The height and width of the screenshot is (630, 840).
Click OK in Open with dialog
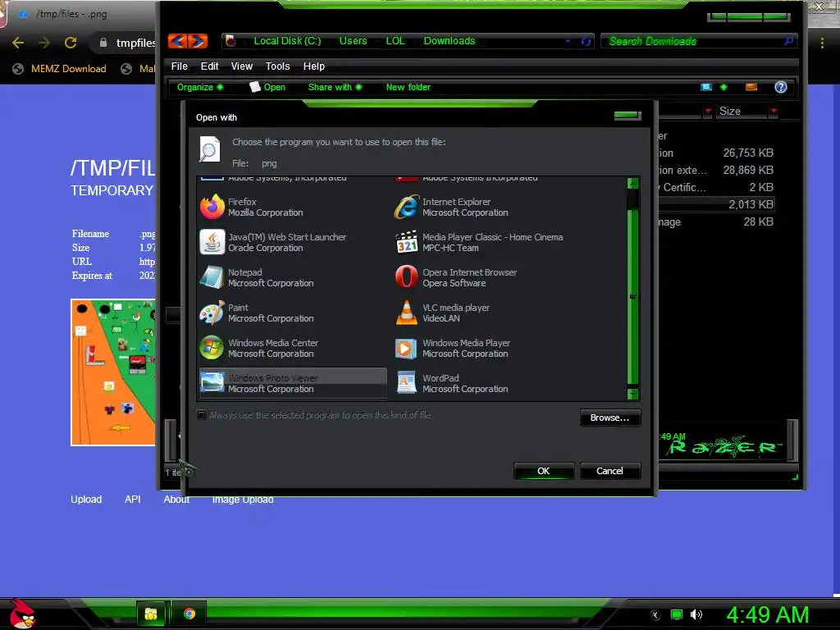coord(544,471)
